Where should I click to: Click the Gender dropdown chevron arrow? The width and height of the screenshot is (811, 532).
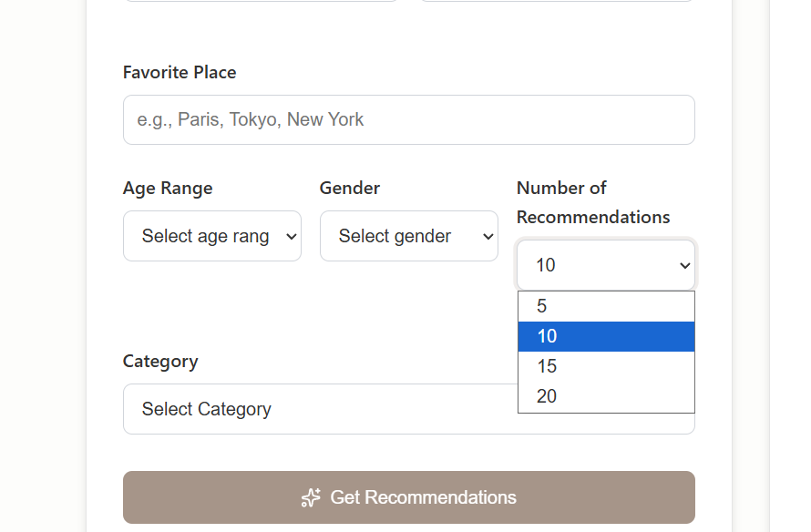pos(488,237)
